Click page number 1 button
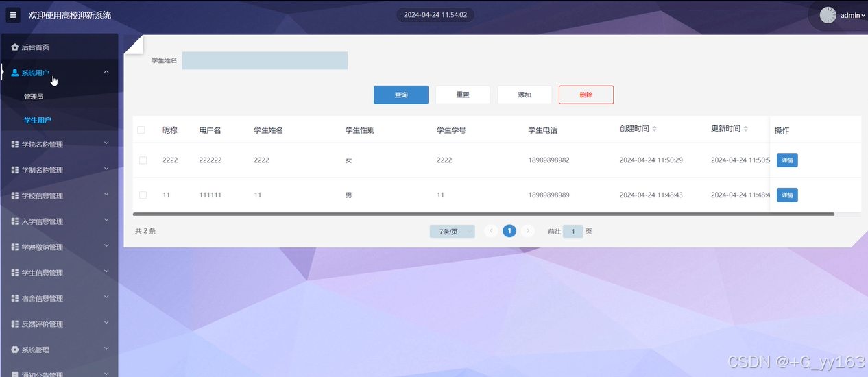 point(509,231)
